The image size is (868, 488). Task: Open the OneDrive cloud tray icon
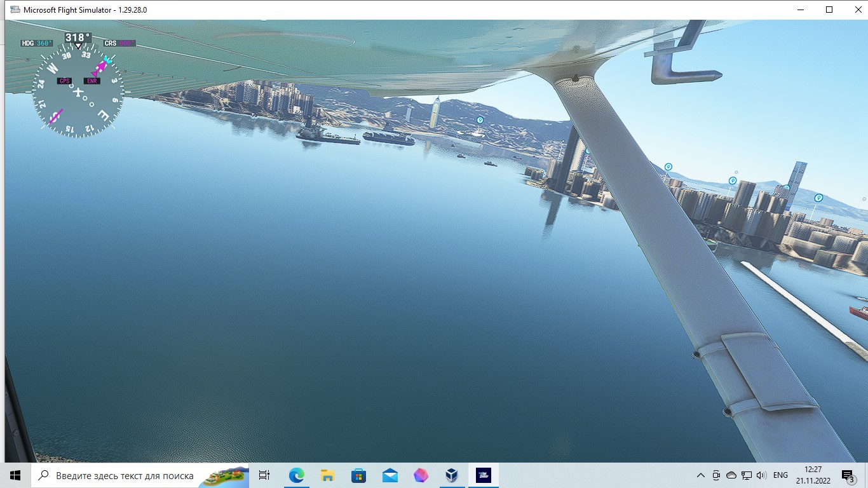pyautogui.click(x=731, y=475)
